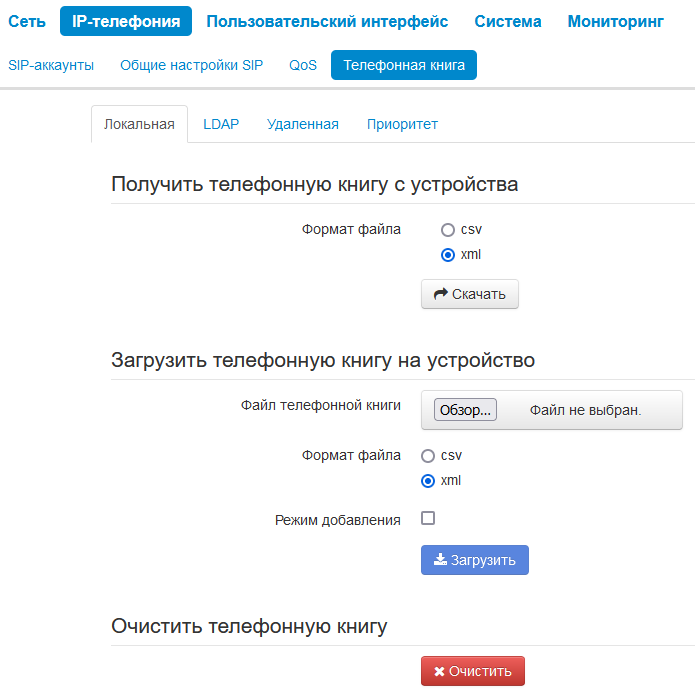
Task: Click the Обзор file browse button
Action: click(465, 410)
